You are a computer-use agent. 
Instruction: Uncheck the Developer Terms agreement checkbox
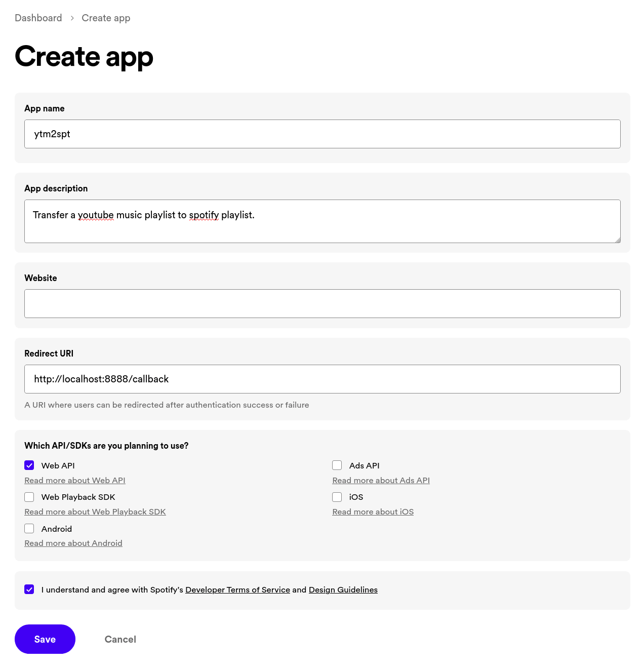[29, 589]
